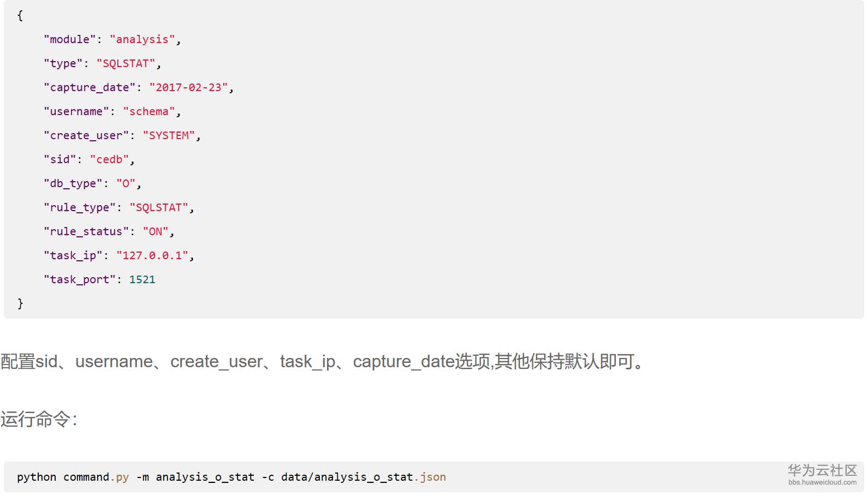Click the closing curly brace of the JSON
Viewport: 868px width, 496px height.
click(20, 304)
